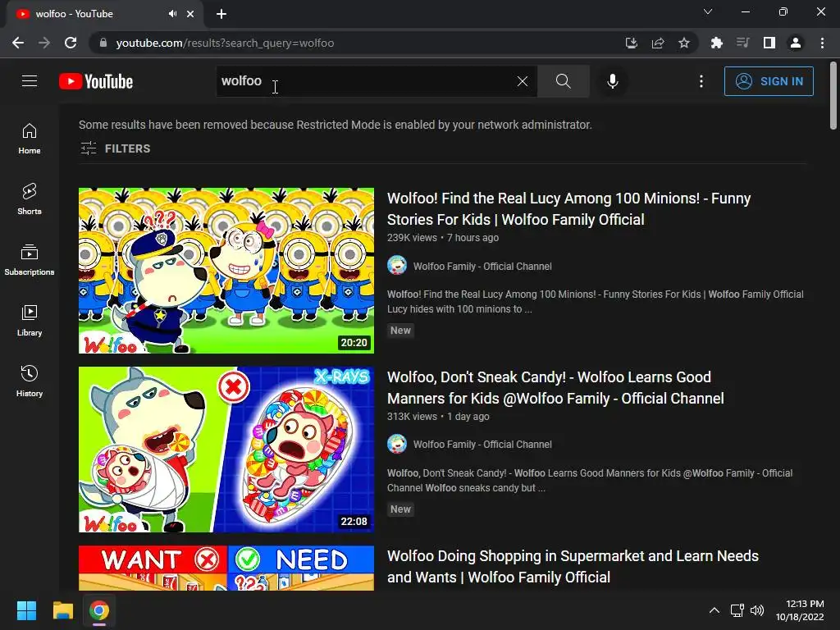
Task: Open Wolfoo Family channel under Minions video
Action: pos(482,267)
